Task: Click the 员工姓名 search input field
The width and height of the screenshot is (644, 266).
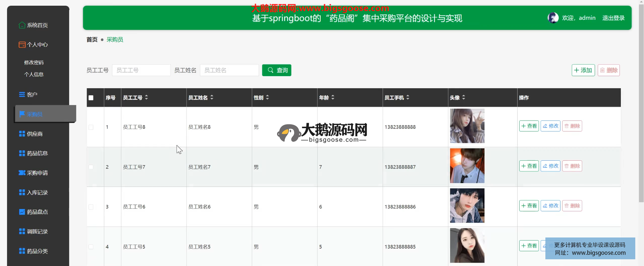Action: point(229,70)
